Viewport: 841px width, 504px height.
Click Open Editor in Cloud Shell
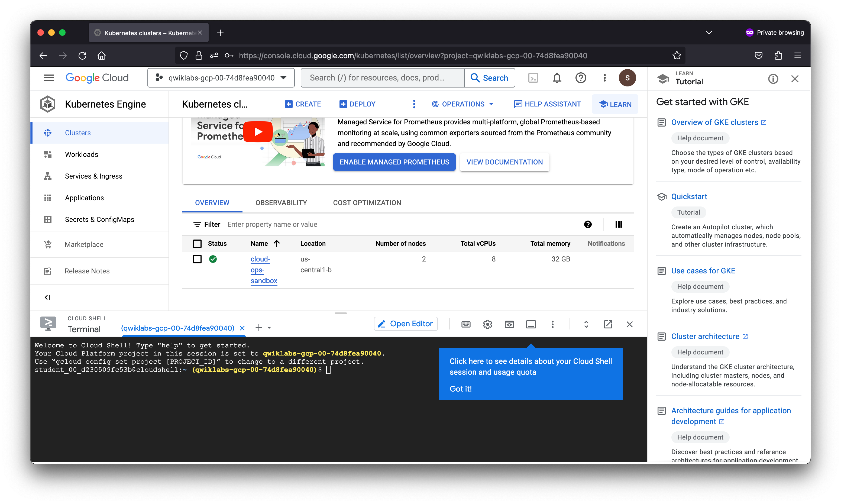tap(406, 324)
